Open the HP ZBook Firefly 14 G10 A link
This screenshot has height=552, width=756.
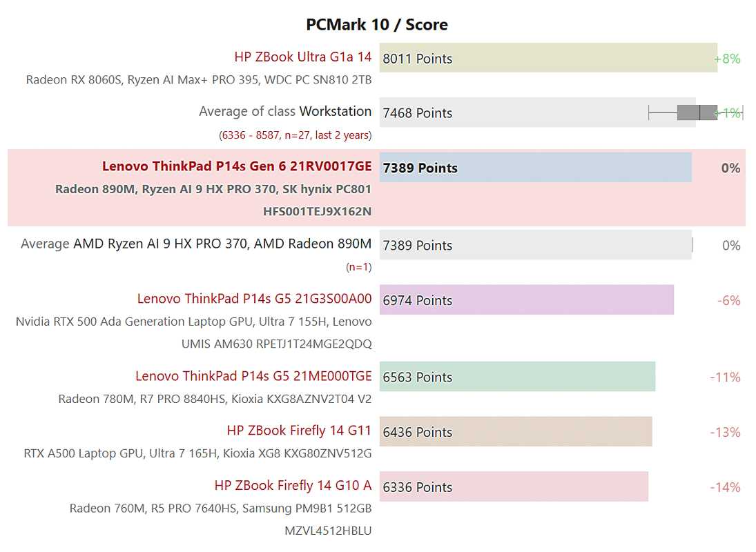point(293,486)
